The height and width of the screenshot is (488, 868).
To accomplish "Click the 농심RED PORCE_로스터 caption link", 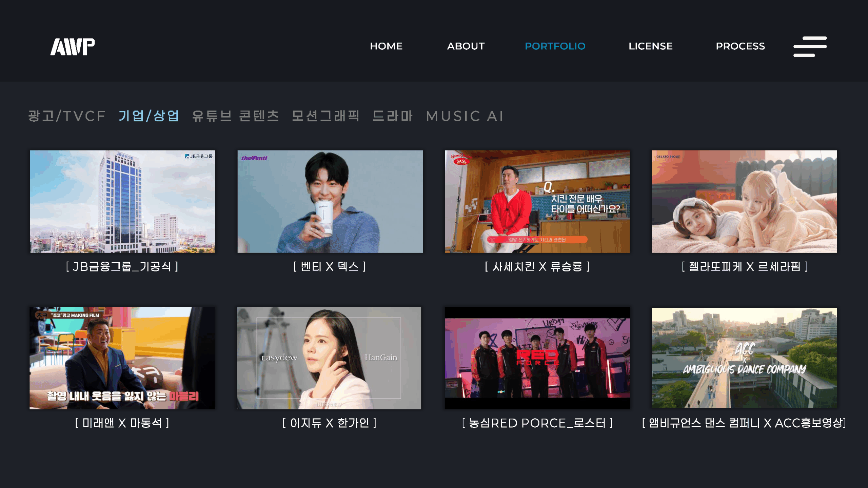I will (537, 423).
